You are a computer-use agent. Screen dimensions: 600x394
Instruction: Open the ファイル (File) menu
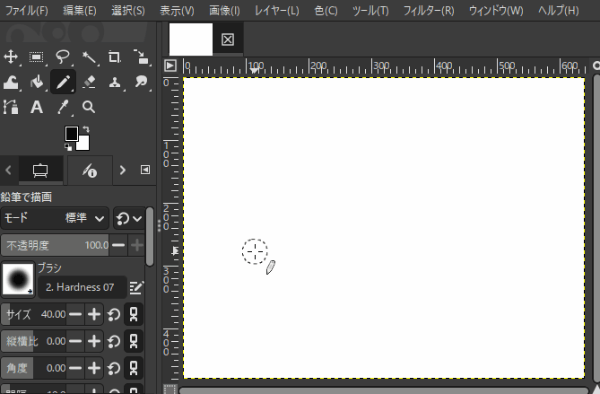click(27, 10)
